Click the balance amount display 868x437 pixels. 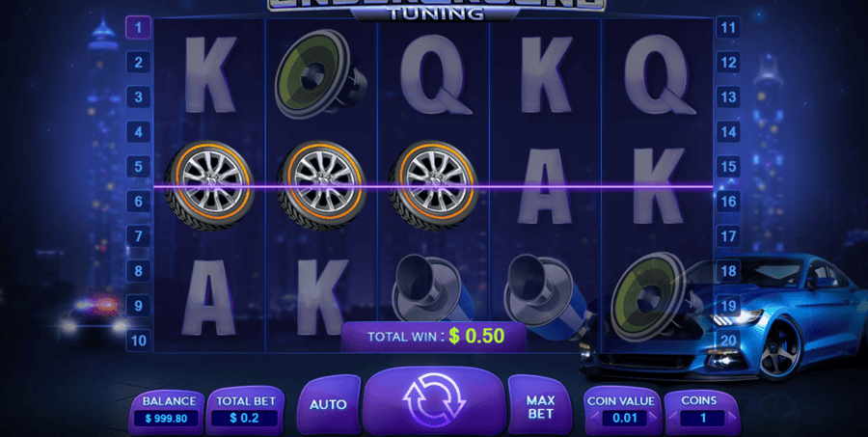[166, 419]
